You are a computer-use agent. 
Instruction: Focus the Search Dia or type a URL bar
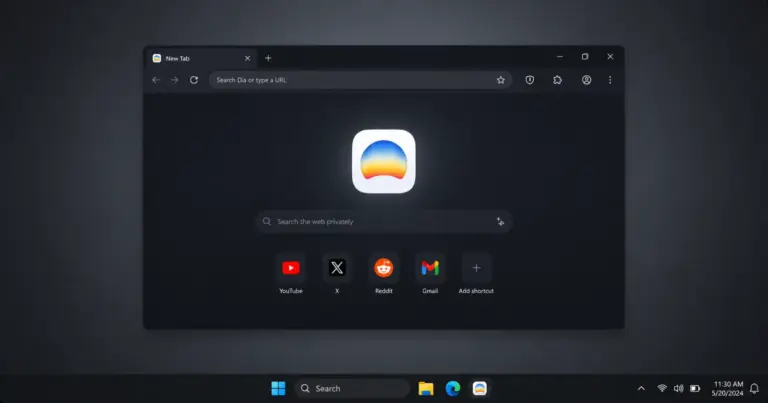coord(360,80)
